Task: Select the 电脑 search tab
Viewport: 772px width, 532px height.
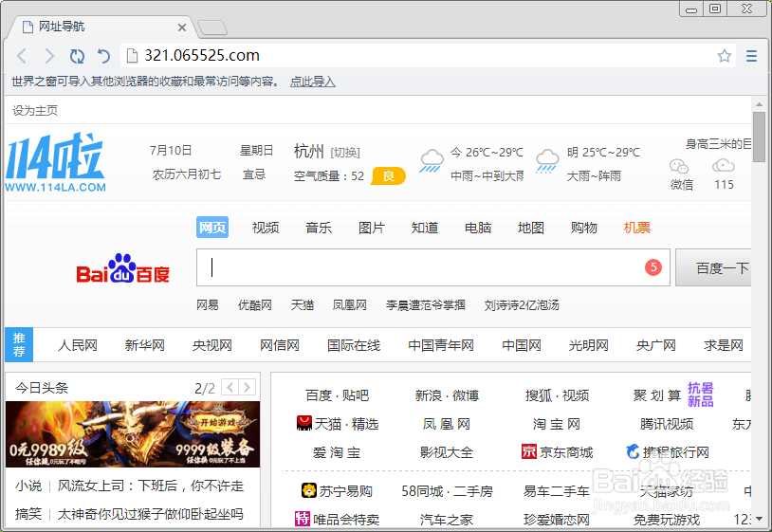Action: pyautogui.click(x=478, y=228)
